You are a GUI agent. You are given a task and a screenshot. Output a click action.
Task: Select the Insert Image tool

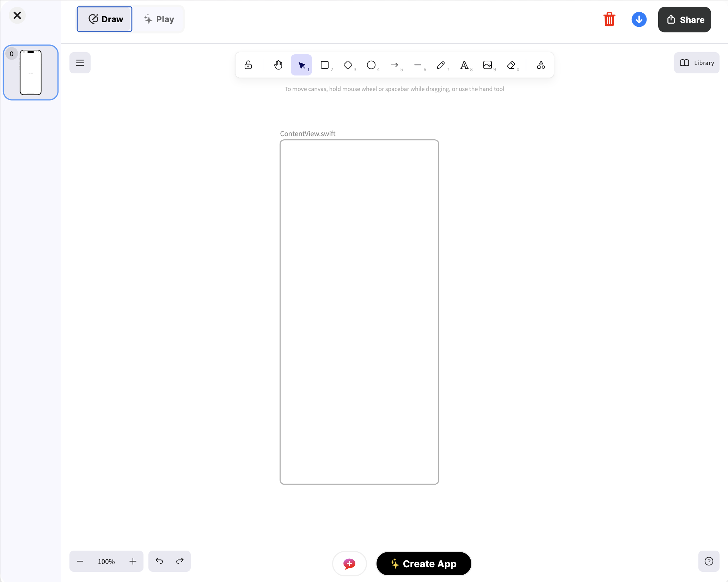(488, 65)
